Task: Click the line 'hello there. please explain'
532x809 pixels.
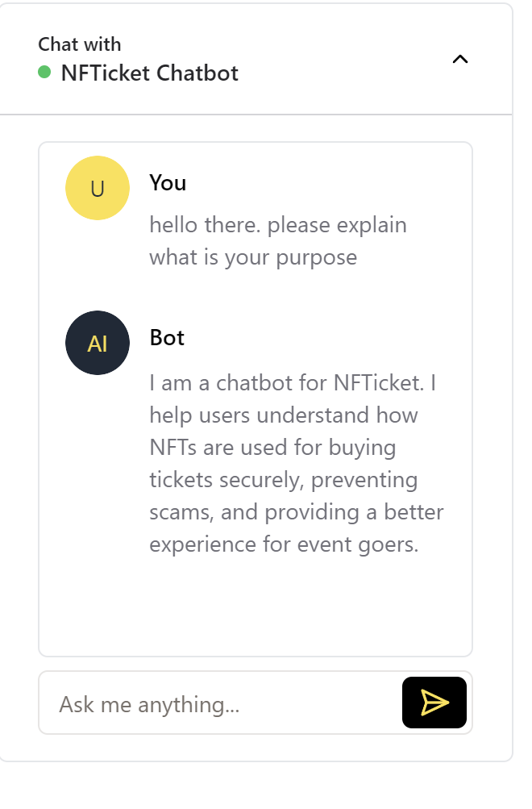Action: [x=277, y=224]
